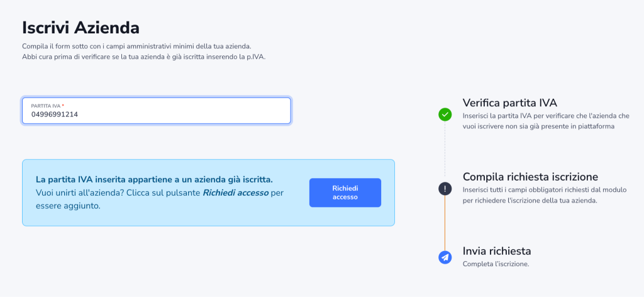This screenshot has height=297, width=644.
Task: Click the Iscrivi Azienda page heading
Action: tap(80, 28)
